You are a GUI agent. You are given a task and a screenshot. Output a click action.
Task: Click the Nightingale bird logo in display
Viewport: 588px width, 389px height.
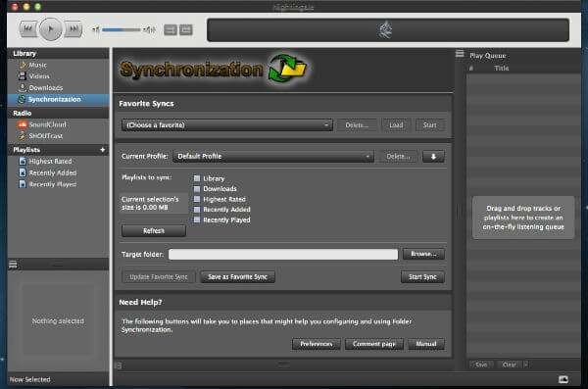tap(385, 30)
